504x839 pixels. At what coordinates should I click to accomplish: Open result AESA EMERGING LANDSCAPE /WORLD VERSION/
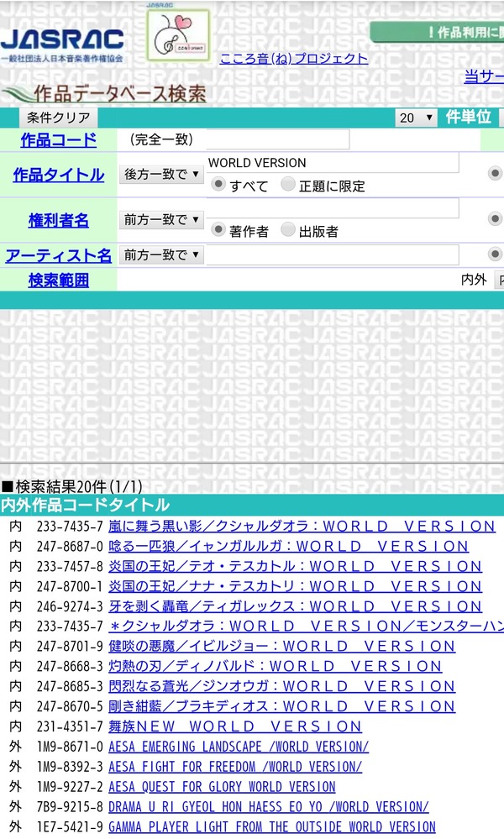click(x=239, y=747)
